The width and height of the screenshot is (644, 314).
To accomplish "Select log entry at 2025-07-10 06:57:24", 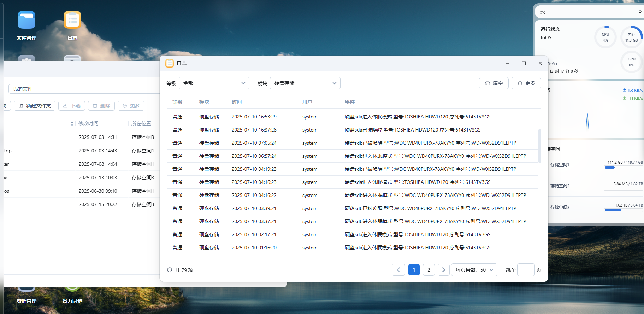I will (x=353, y=156).
